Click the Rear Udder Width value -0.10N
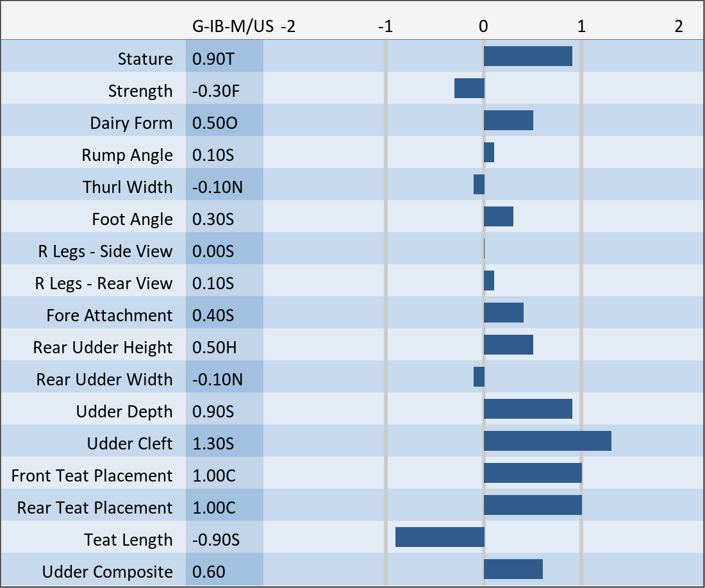The width and height of the screenshot is (705, 588). 217,380
